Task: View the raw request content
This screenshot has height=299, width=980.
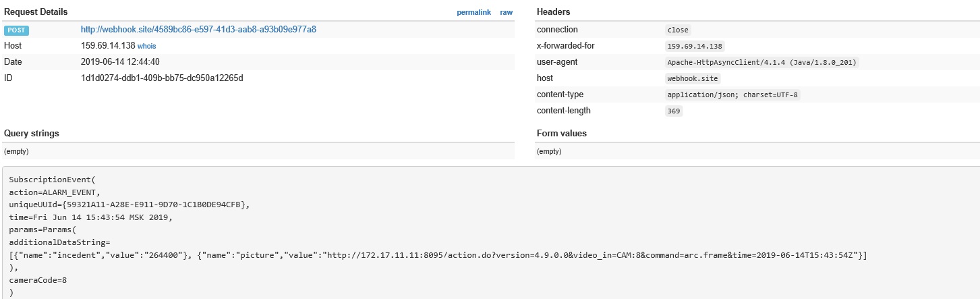Action: click(x=506, y=12)
